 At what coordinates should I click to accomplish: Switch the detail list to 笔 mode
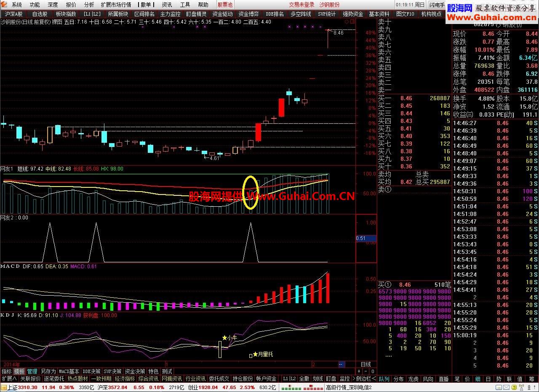[457, 379]
